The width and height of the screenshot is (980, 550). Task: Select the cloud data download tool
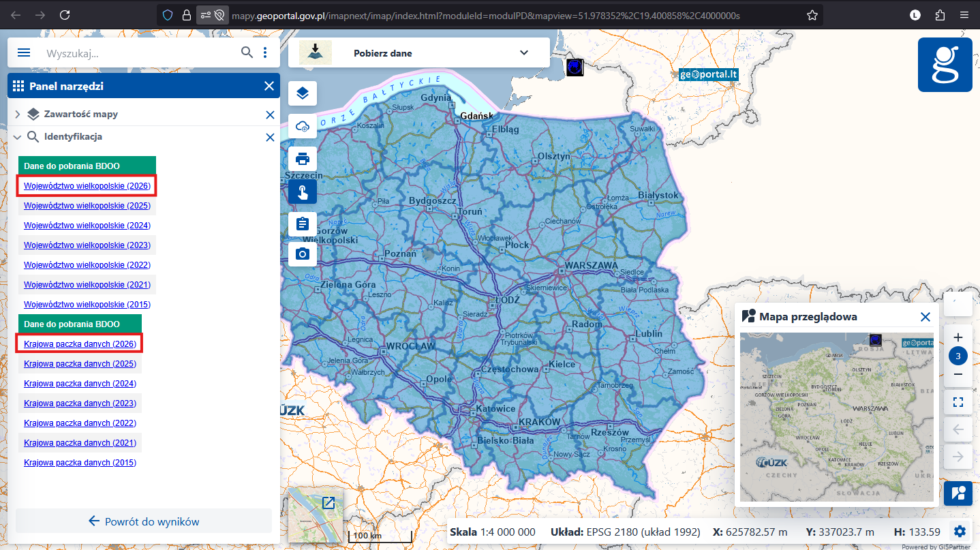302,126
